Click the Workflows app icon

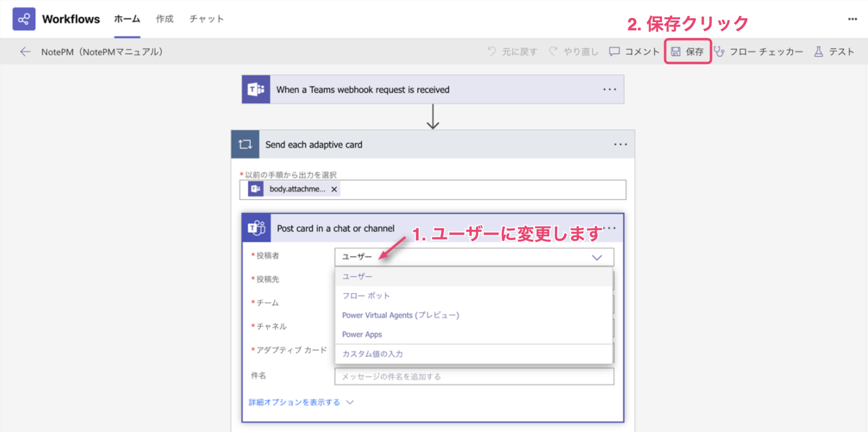tap(24, 18)
